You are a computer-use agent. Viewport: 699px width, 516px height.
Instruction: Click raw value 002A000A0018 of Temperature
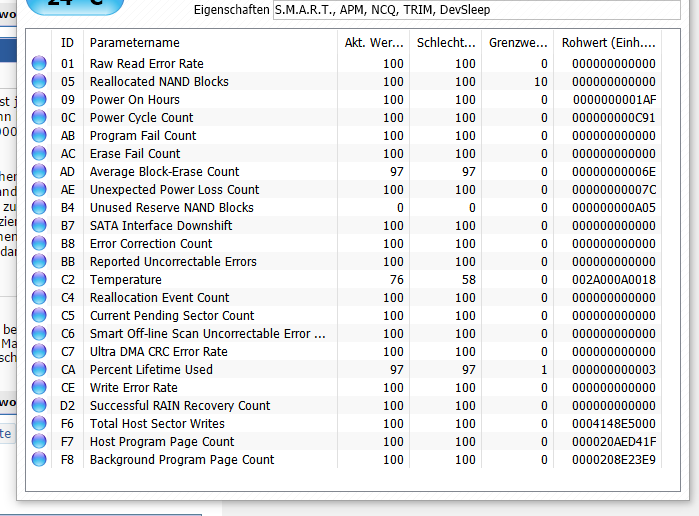(614, 280)
